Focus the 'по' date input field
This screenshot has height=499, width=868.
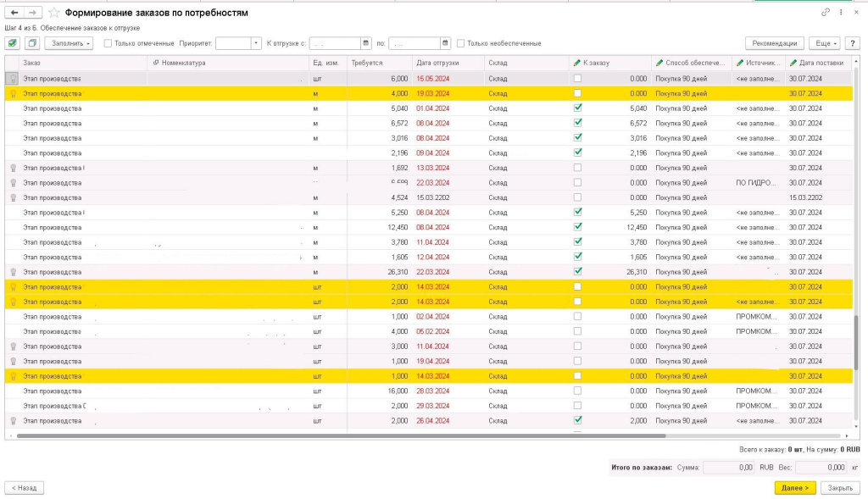(x=415, y=43)
